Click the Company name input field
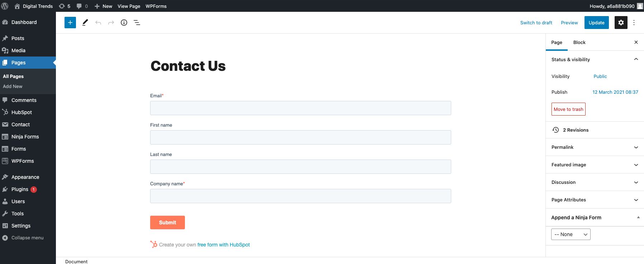This screenshot has width=644, height=264. pos(301,196)
